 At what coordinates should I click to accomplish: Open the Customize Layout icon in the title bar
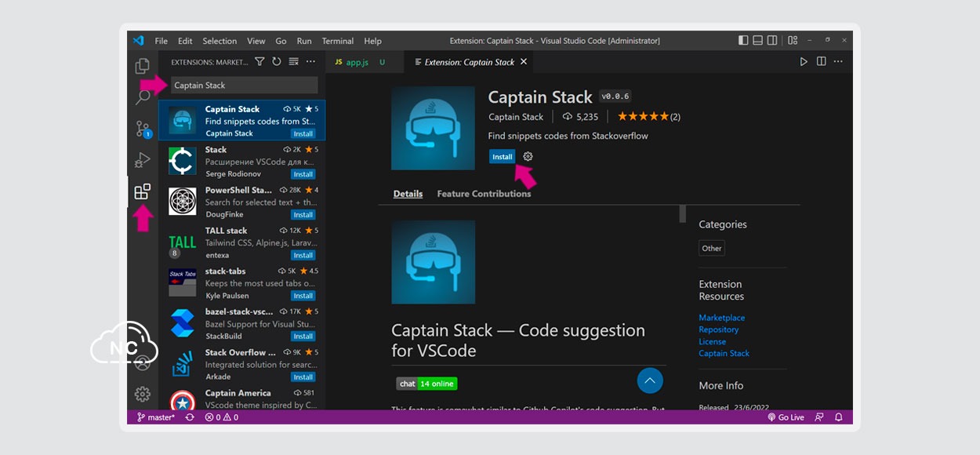click(793, 41)
